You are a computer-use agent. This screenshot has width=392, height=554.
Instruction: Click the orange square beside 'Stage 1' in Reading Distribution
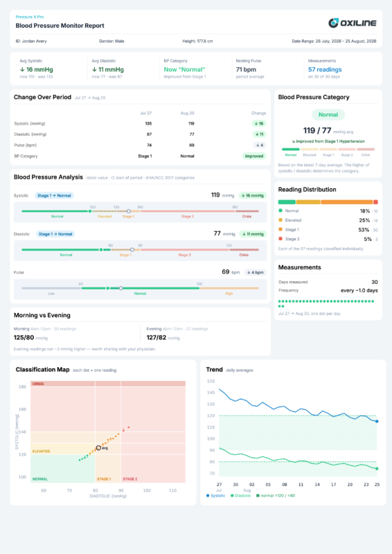click(280, 229)
